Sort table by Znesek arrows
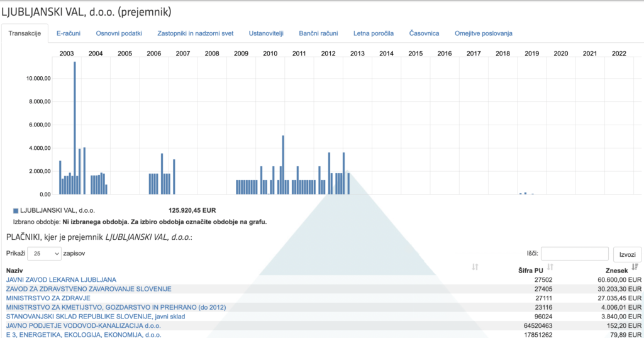 coord(635,267)
